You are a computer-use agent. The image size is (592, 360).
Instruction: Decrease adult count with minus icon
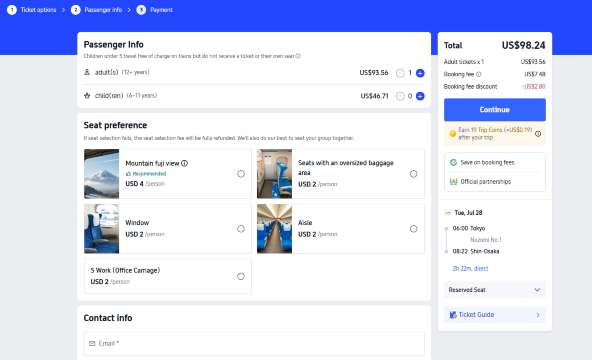(400, 73)
